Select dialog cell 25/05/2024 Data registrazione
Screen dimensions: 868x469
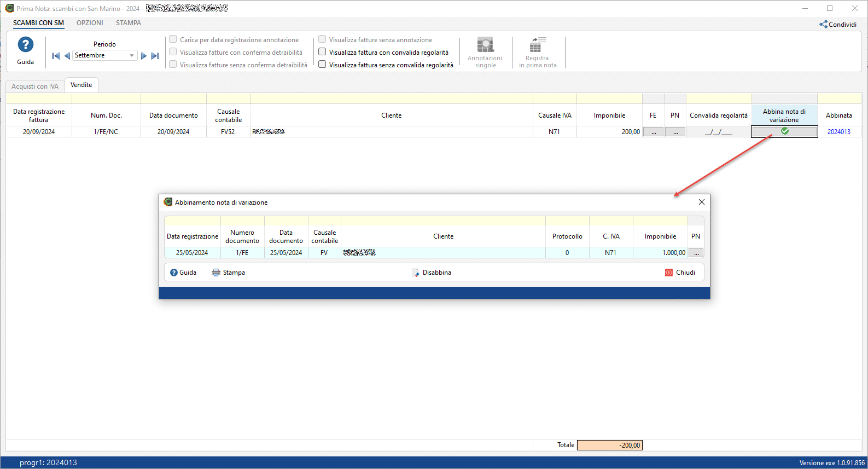[x=192, y=253]
